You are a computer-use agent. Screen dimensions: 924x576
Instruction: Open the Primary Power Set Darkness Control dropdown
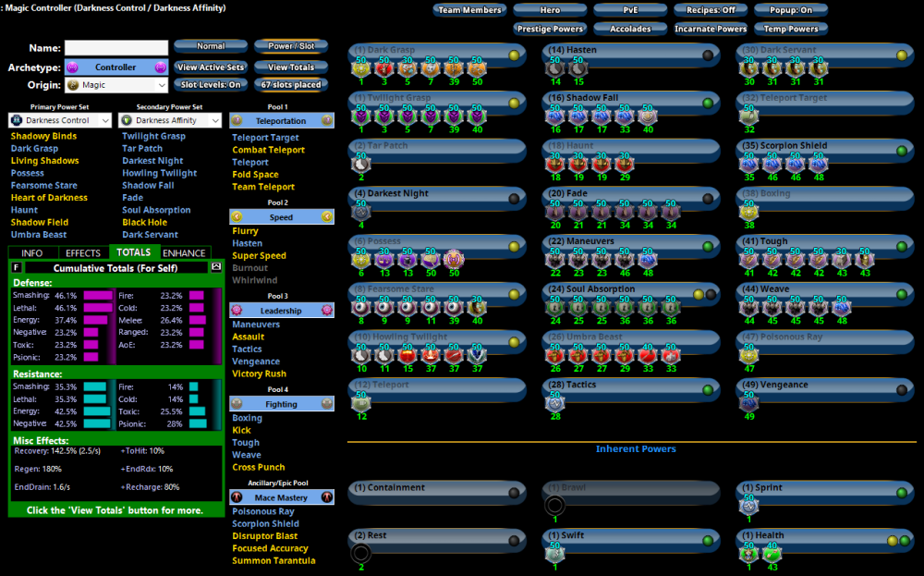[x=60, y=120]
